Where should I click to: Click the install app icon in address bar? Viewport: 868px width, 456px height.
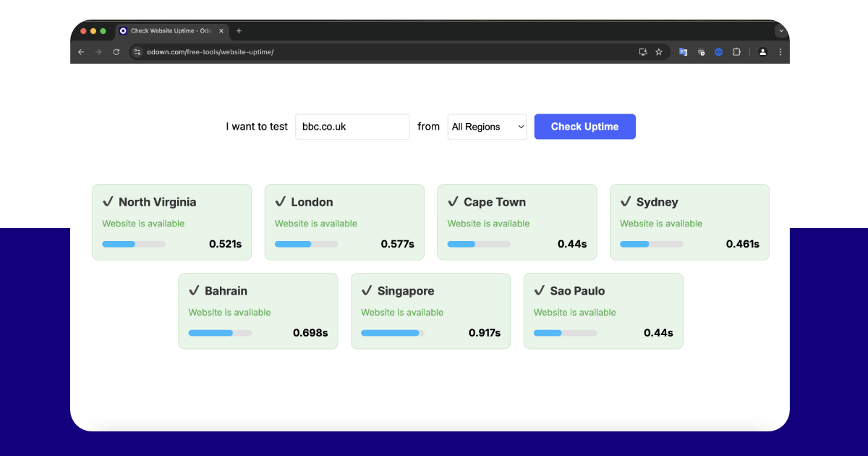tap(642, 52)
